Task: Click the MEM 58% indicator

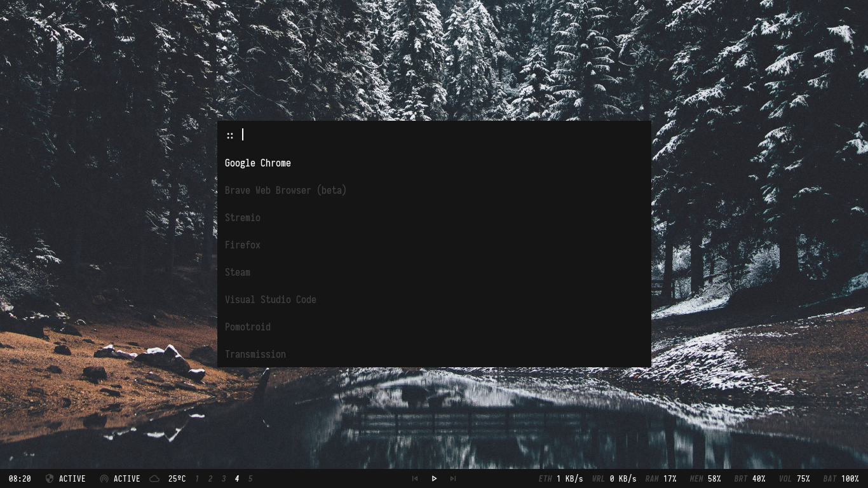Action: click(705, 478)
